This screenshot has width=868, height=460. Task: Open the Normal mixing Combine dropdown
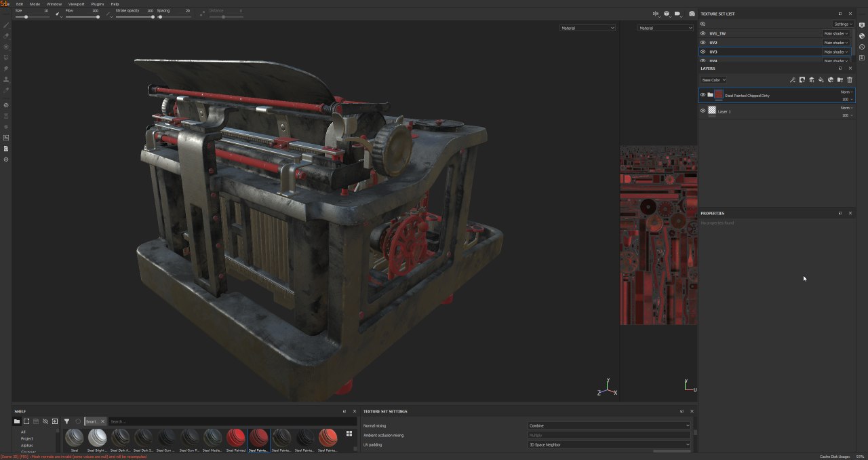coord(609,425)
